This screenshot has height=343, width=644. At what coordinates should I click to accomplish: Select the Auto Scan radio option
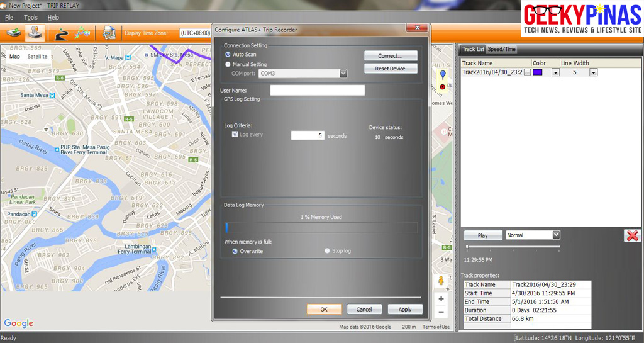pos(228,54)
